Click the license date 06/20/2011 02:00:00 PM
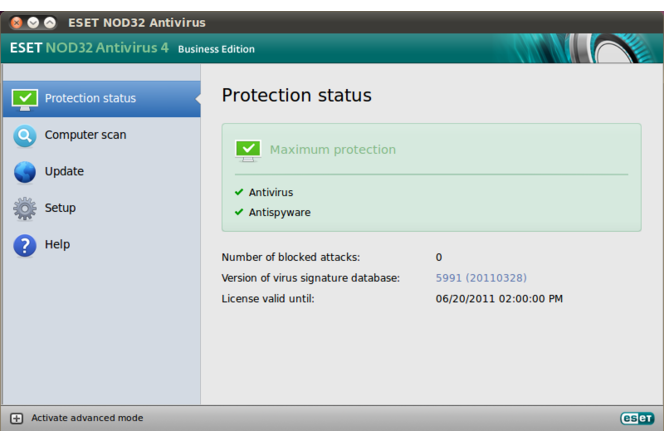The width and height of the screenshot is (664, 443). tap(499, 299)
